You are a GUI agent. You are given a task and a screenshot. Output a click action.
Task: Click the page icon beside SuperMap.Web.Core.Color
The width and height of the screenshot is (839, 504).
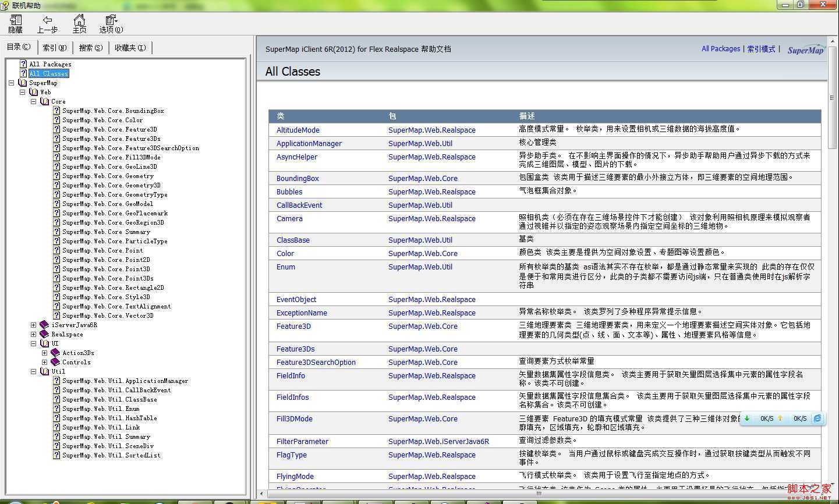[56, 120]
